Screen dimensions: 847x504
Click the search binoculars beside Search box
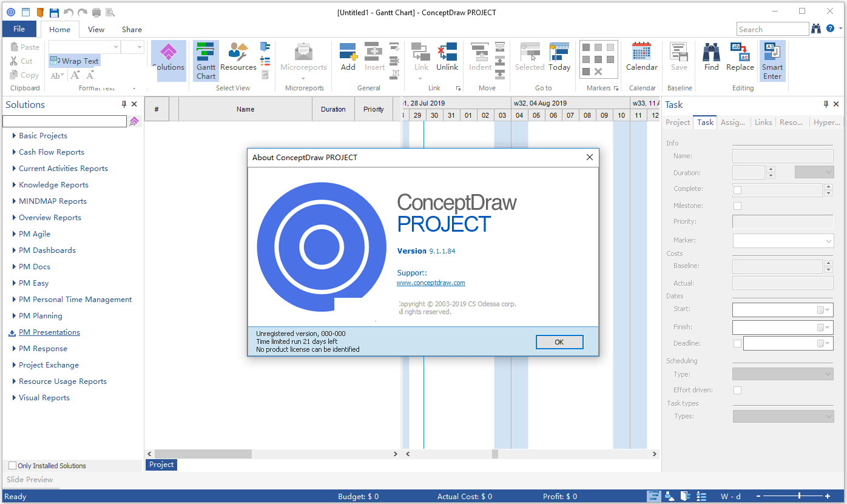[817, 29]
